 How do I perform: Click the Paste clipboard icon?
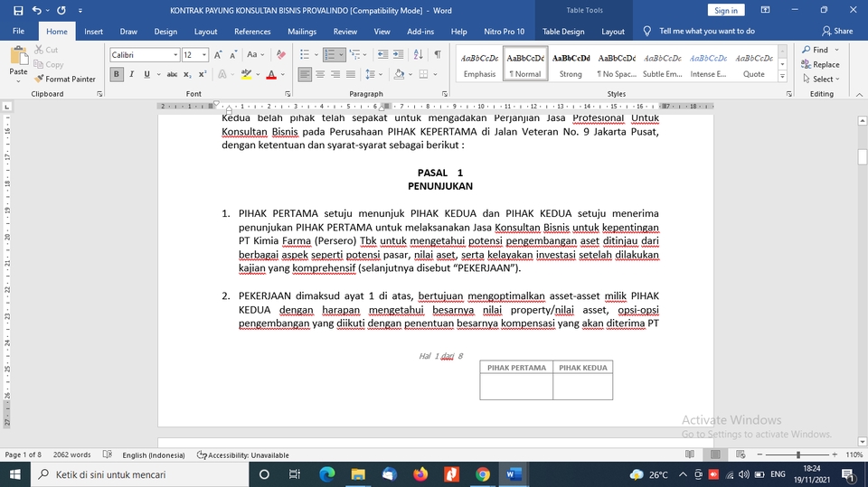18,55
